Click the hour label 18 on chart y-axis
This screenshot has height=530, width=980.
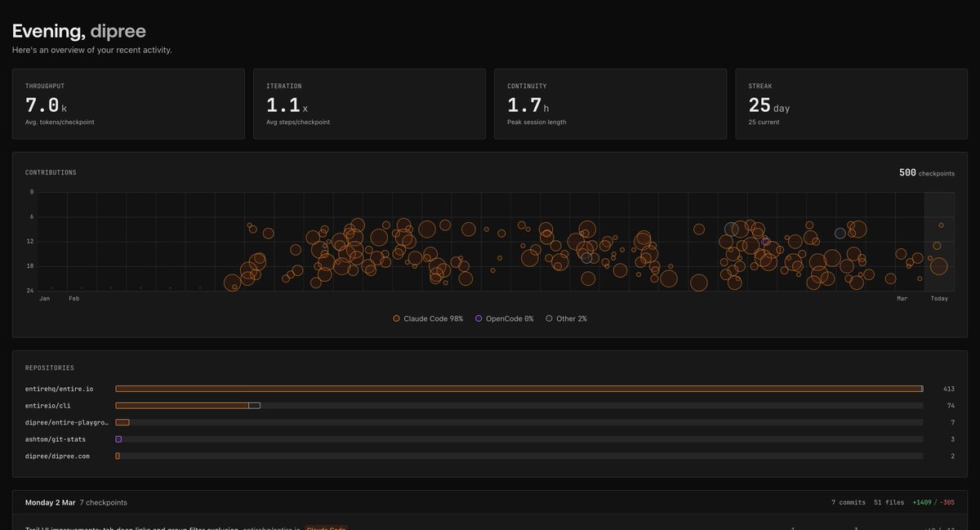pos(31,266)
